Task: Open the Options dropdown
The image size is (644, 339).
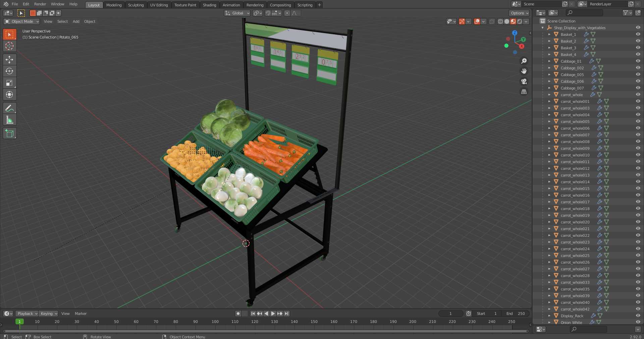Action: pos(519,13)
